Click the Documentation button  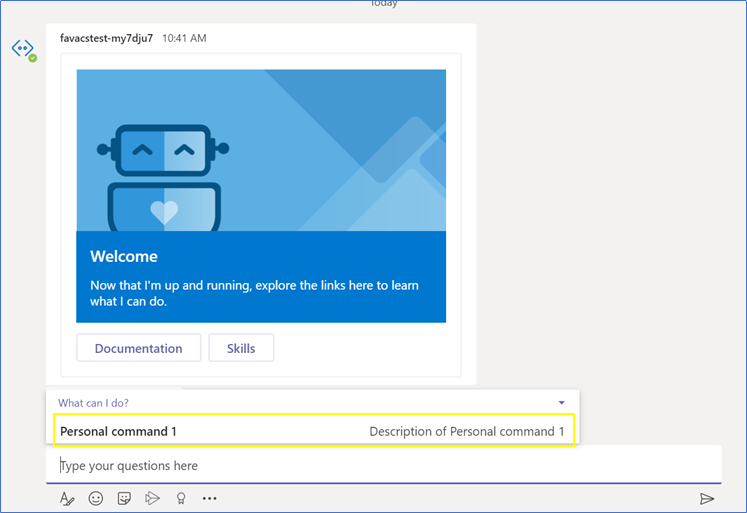pos(139,348)
